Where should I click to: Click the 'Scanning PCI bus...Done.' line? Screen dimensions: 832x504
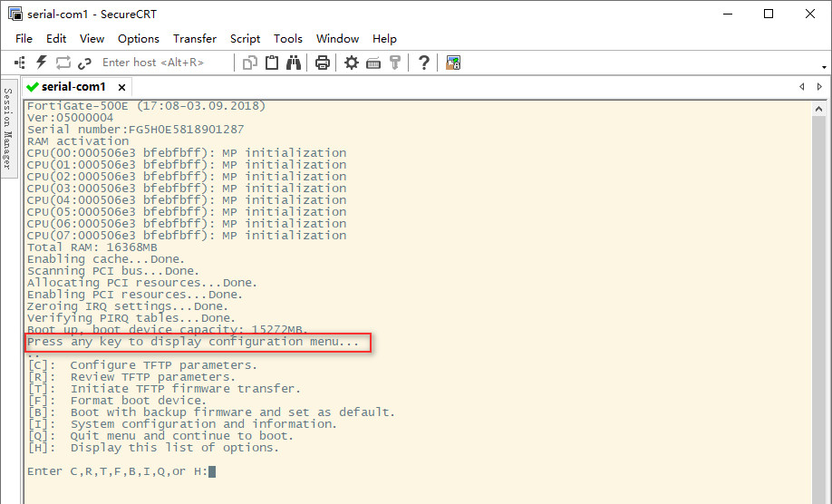click(x=113, y=270)
